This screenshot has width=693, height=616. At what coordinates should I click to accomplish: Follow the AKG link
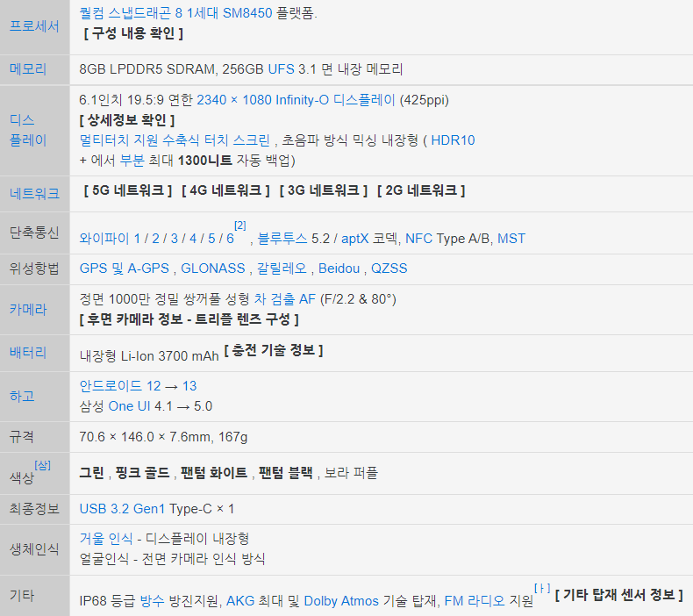click(240, 601)
